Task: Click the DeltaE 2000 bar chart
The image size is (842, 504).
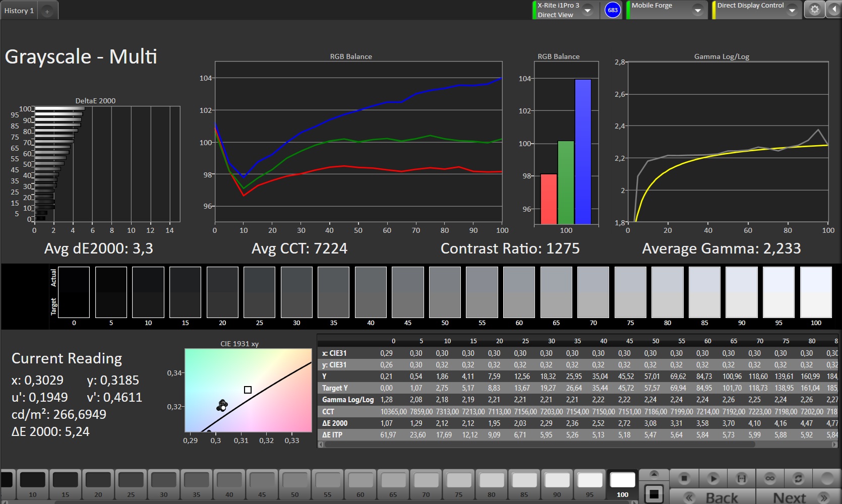Action: 107,164
